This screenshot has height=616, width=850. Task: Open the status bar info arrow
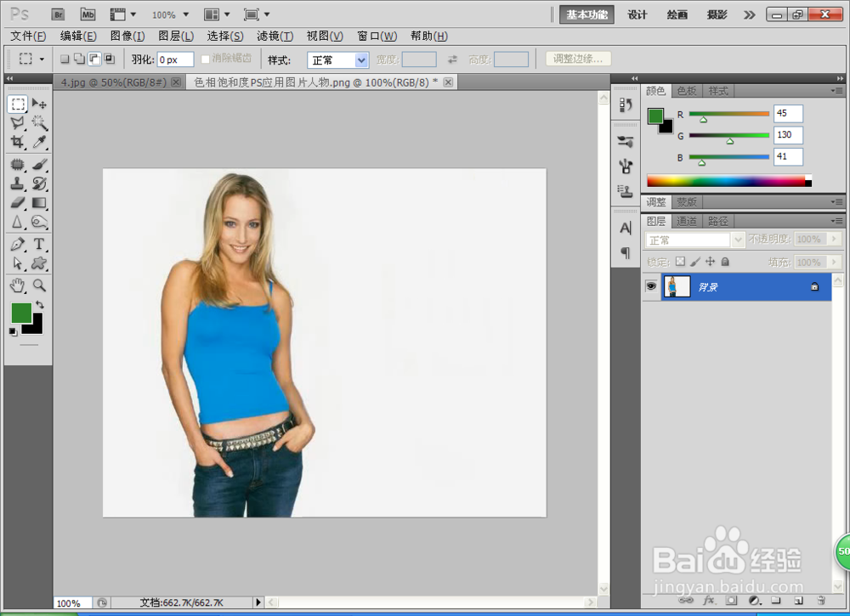(258, 602)
